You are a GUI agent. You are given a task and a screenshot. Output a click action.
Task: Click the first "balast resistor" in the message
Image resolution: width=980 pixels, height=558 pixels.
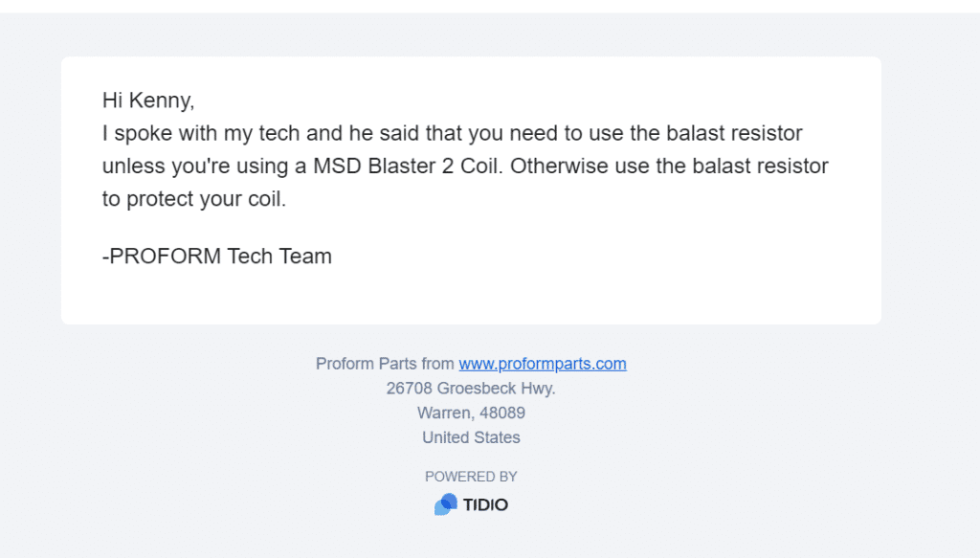point(734,133)
